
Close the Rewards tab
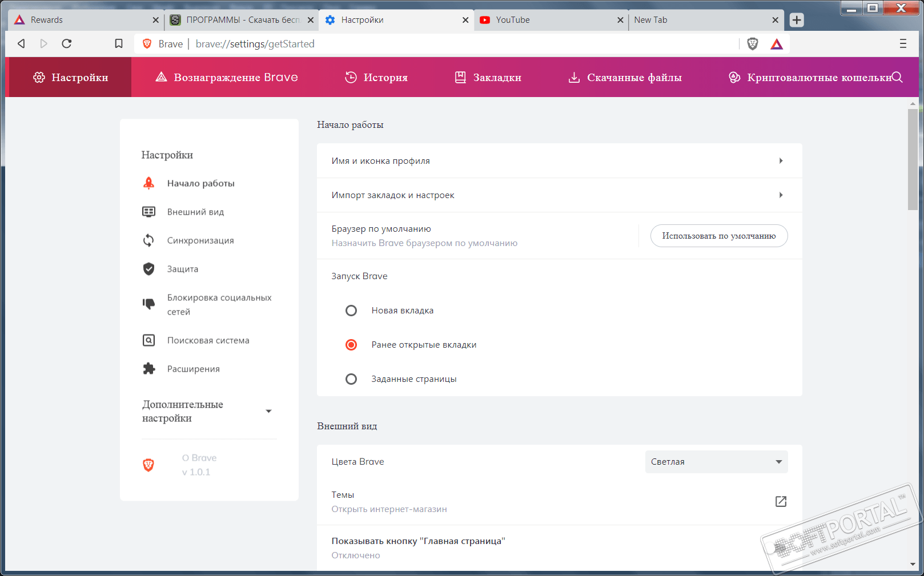(x=155, y=20)
